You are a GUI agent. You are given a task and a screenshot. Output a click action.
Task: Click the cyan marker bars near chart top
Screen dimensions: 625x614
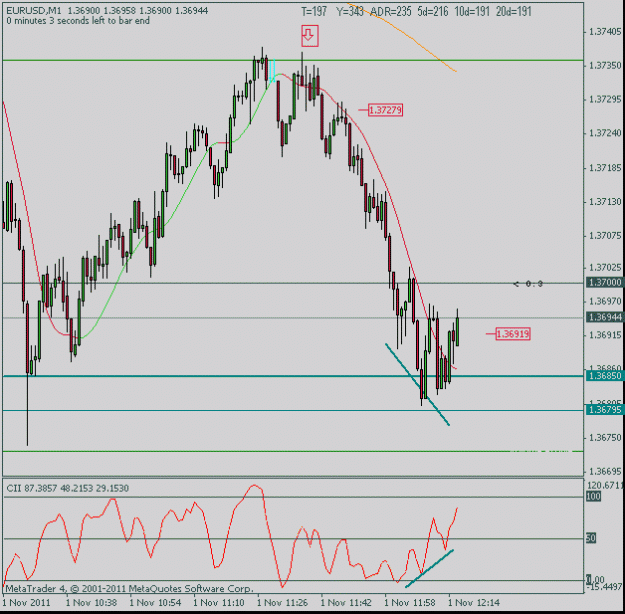[272, 71]
